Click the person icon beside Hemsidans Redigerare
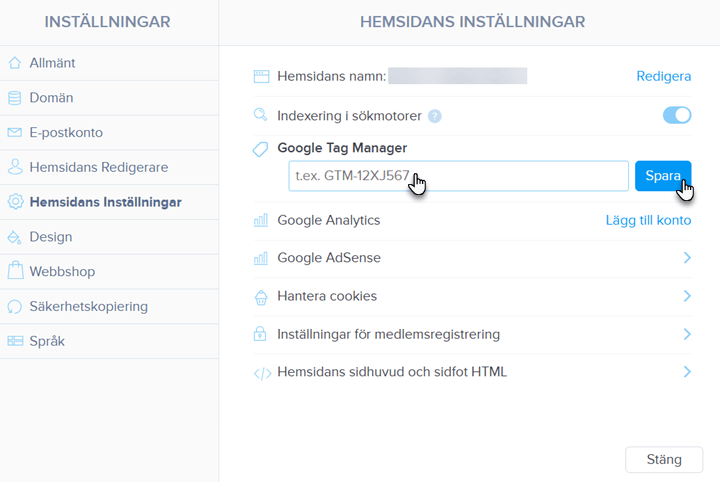The height and width of the screenshot is (482, 720). coord(15,167)
